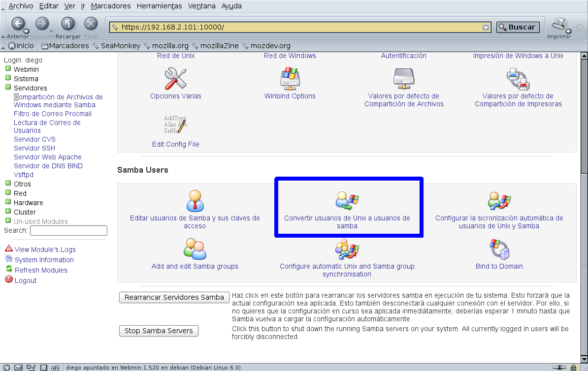This screenshot has height=371, width=588.
Task: Open the Ventana menu
Action: [202, 6]
